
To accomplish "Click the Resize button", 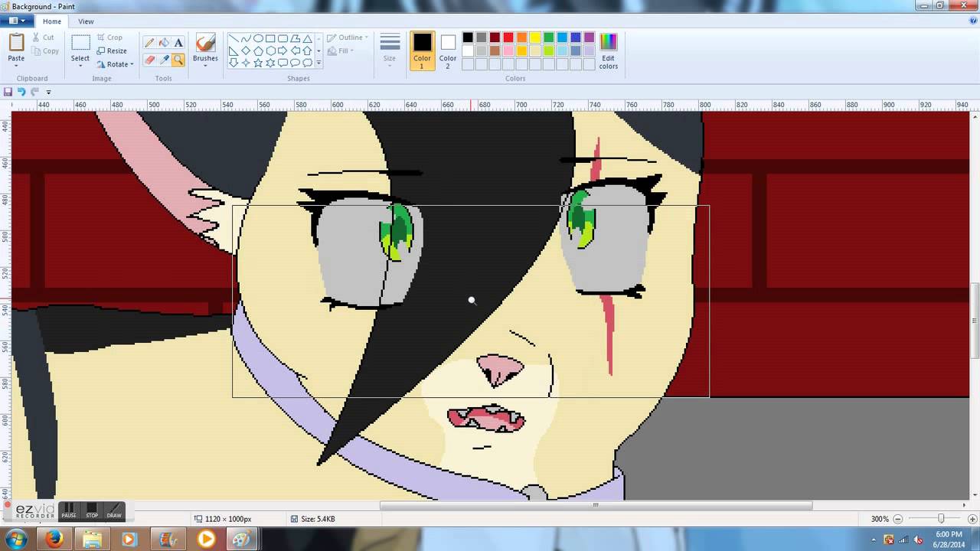I will [x=112, y=51].
